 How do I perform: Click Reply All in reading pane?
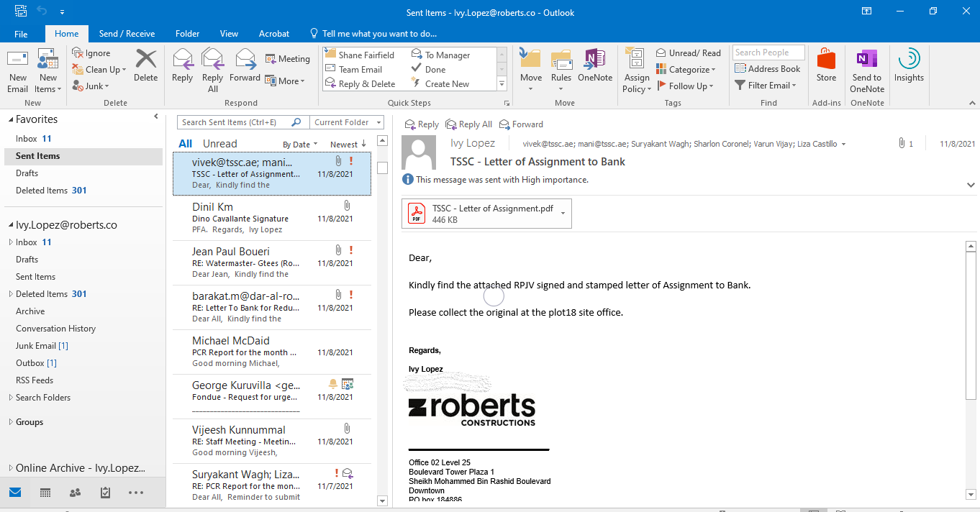click(x=469, y=124)
